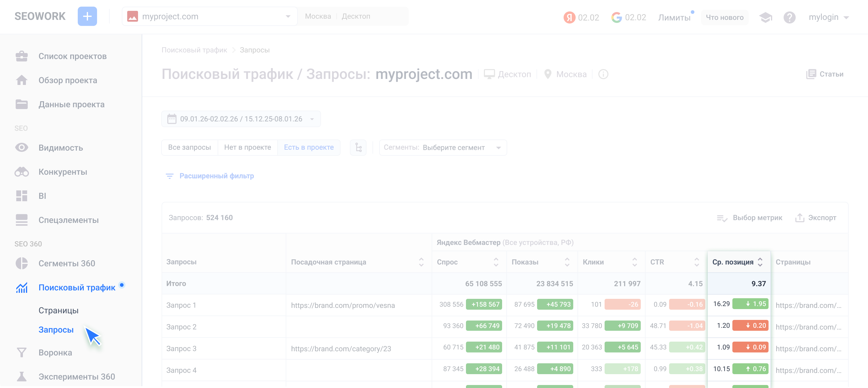Expand the date range picker dropdown

[241, 119]
